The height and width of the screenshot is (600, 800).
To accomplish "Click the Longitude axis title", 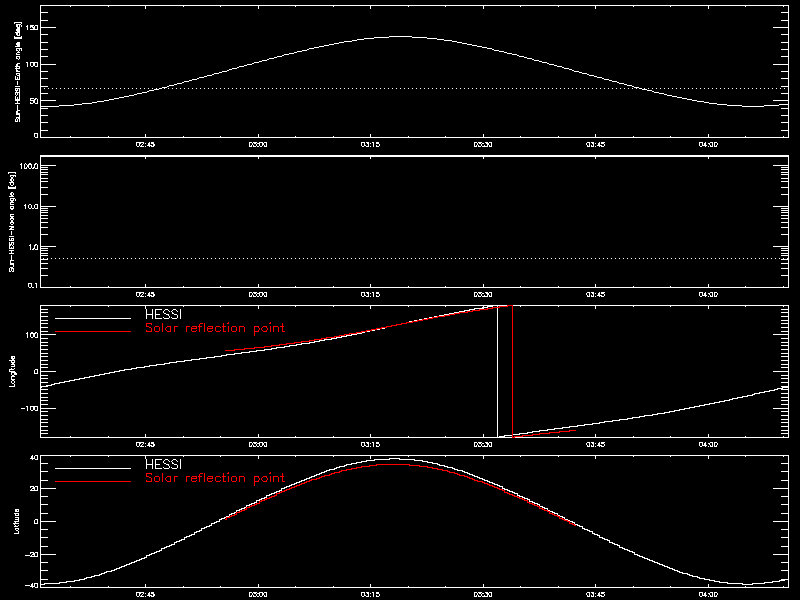I will pos(13,371).
